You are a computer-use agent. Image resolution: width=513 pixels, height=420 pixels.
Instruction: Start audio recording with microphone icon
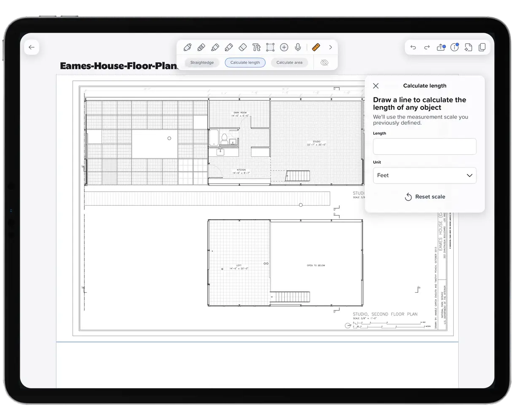tap(298, 47)
